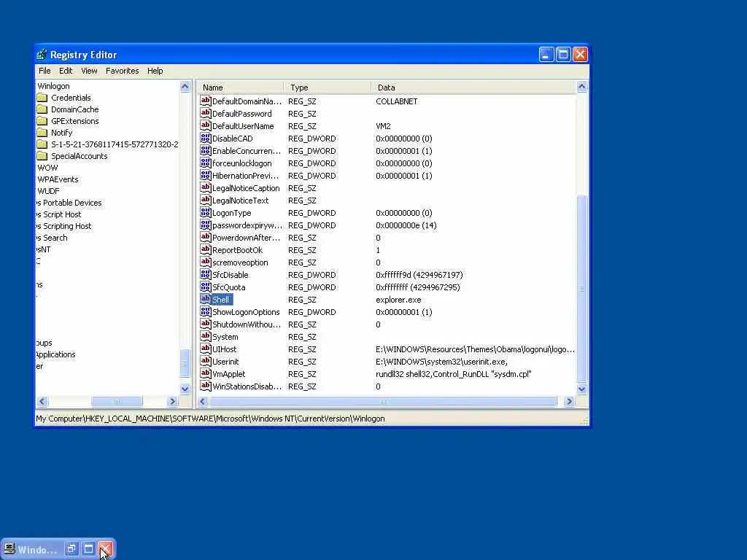Click the passwordexpirywarning DWORD icon
The width and height of the screenshot is (747, 560).
click(205, 225)
